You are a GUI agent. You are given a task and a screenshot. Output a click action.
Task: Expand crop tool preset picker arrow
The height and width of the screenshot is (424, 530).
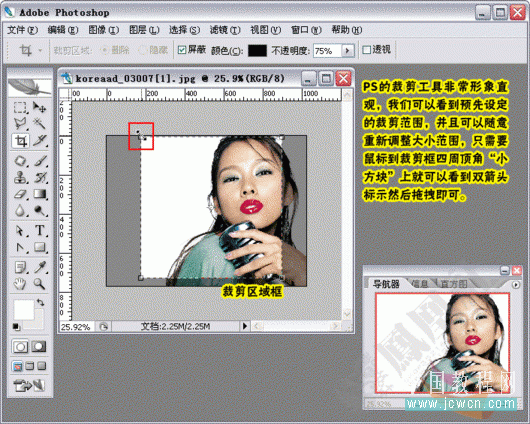click(40, 51)
